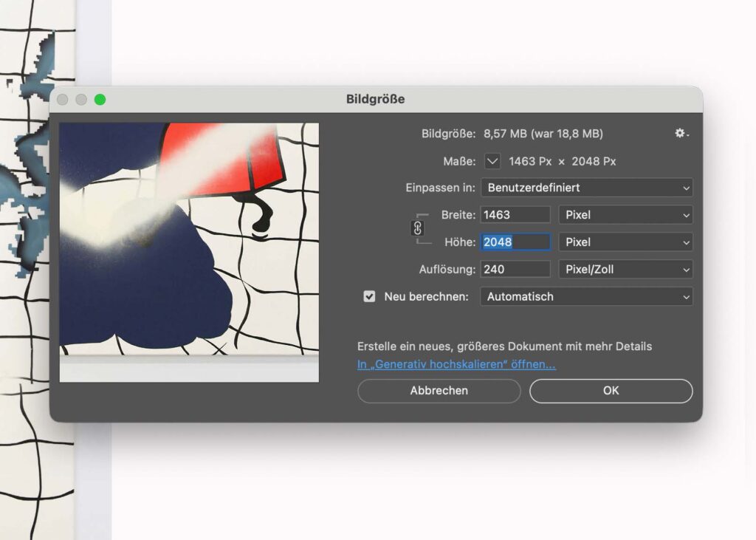Open the Generativ hochskalieren link
The height and width of the screenshot is (540, 756).
click(456, 365)
